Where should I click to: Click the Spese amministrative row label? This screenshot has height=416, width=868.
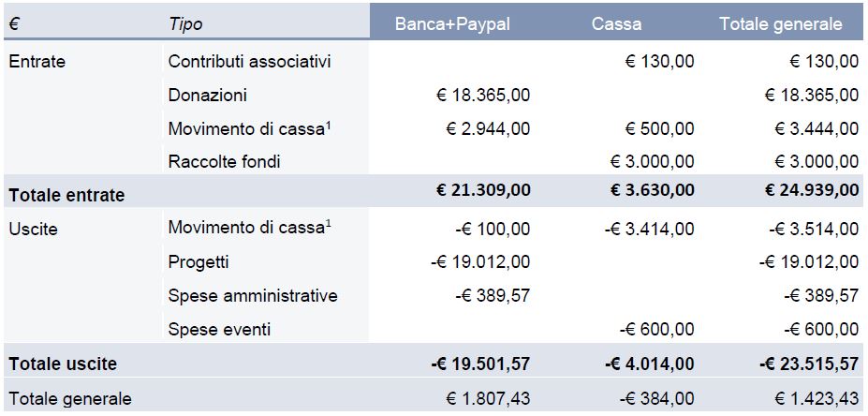click(x=253, y=295)
